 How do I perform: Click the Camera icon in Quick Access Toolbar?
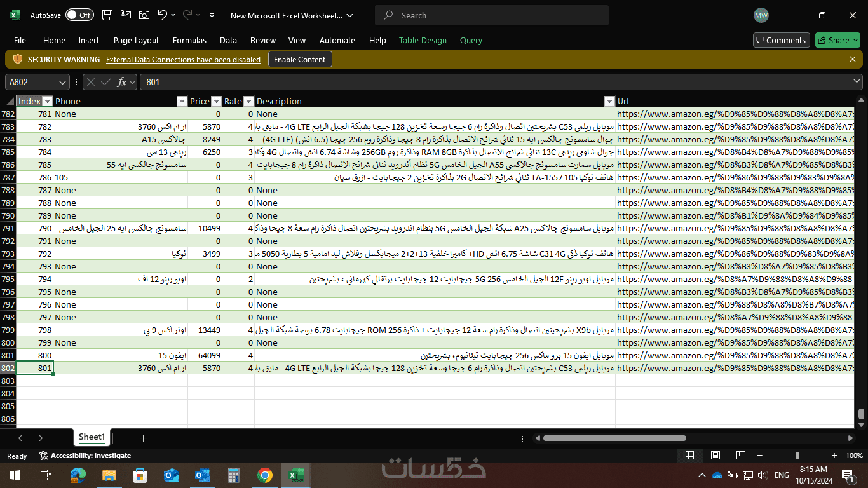click(144, 15)
